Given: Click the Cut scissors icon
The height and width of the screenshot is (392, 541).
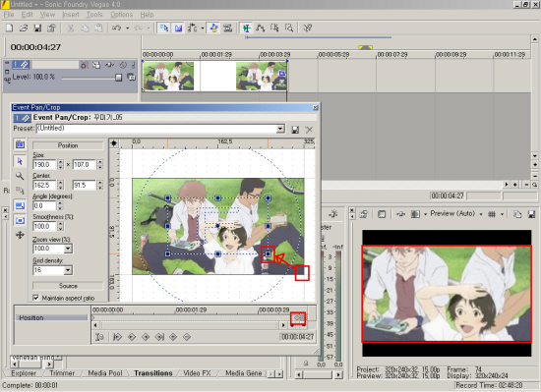Looking at the screenshot, I should click(71, 28).
